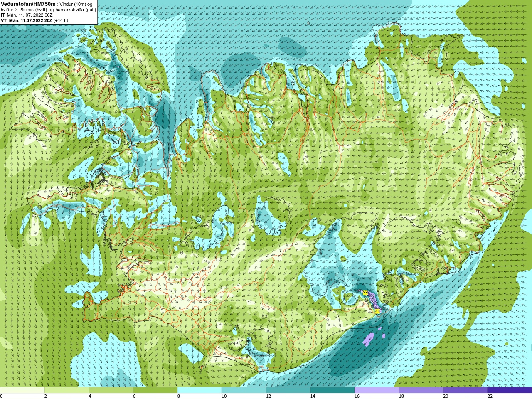Click the above-22 m/s deep indigo swatch
This screenshot has height=399, width=532.
pyautogui.click(x=510, y=390)
